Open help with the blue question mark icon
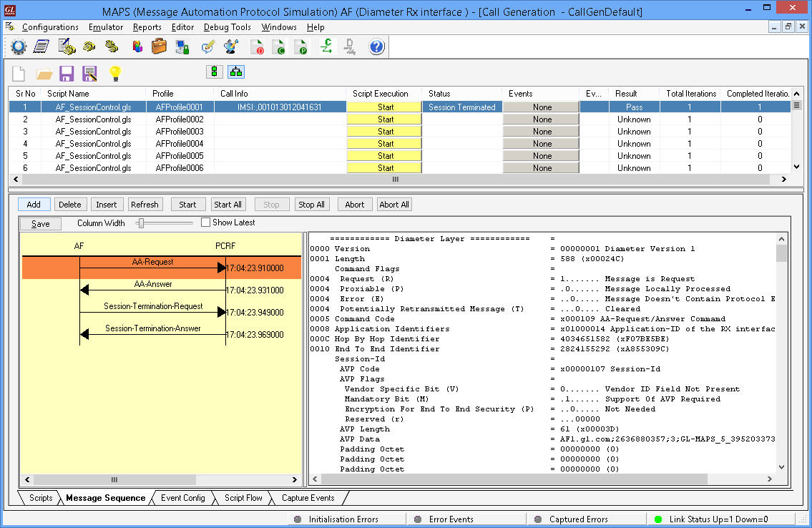812x528 pixels. [x=376, y=47]
